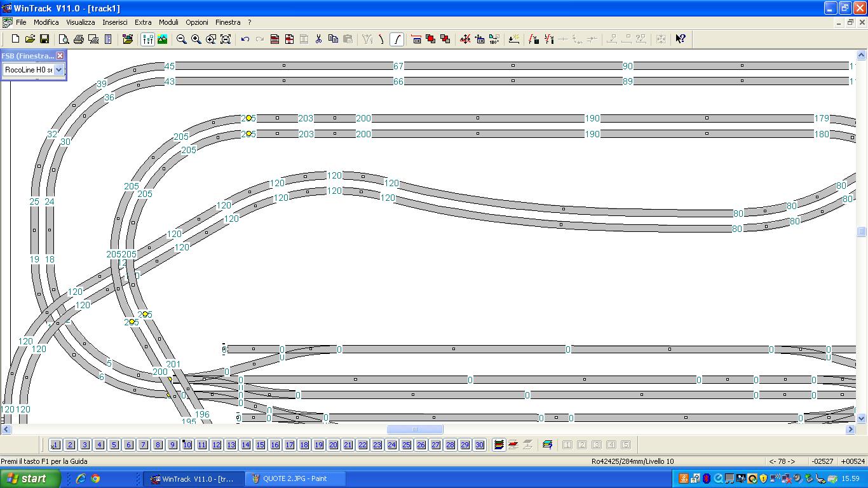This screenshot has width=868, height=488.
Task: Click track height label 67
Action: 398,66
